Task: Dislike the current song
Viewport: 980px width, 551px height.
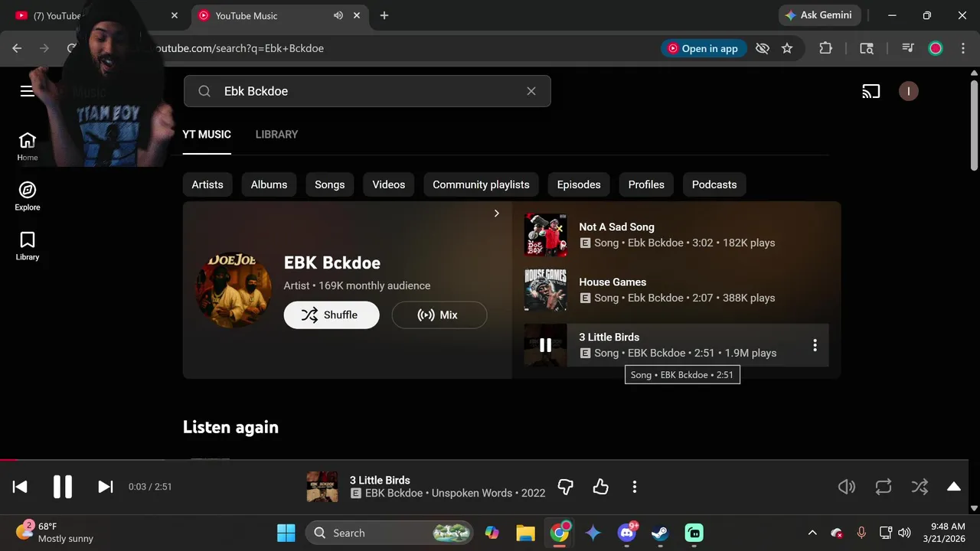Action: pos(566,487)
